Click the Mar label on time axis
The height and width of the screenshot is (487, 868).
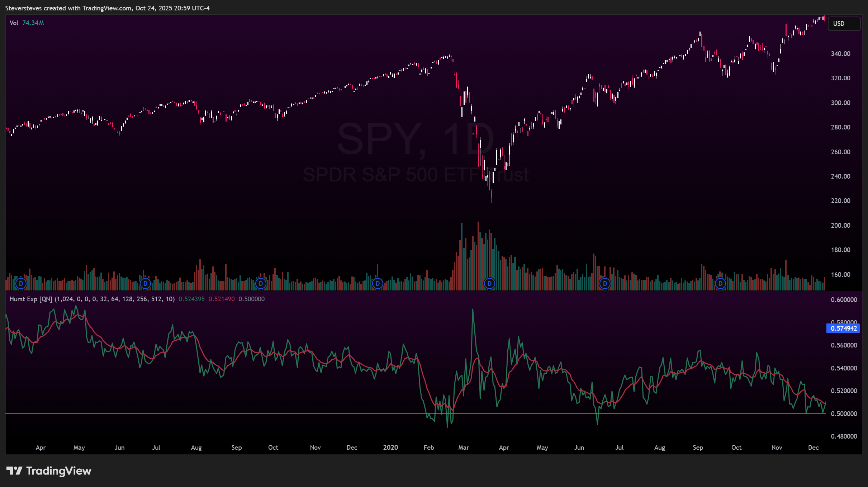click(x=464, y=448)
